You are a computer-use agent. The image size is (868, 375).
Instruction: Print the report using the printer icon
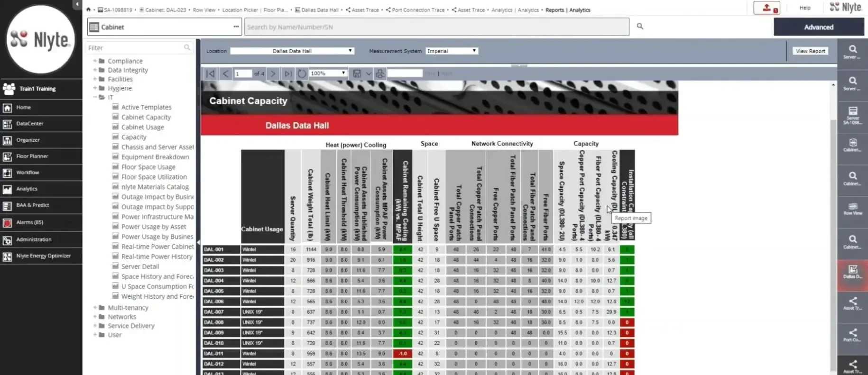(x=380, y=73)
